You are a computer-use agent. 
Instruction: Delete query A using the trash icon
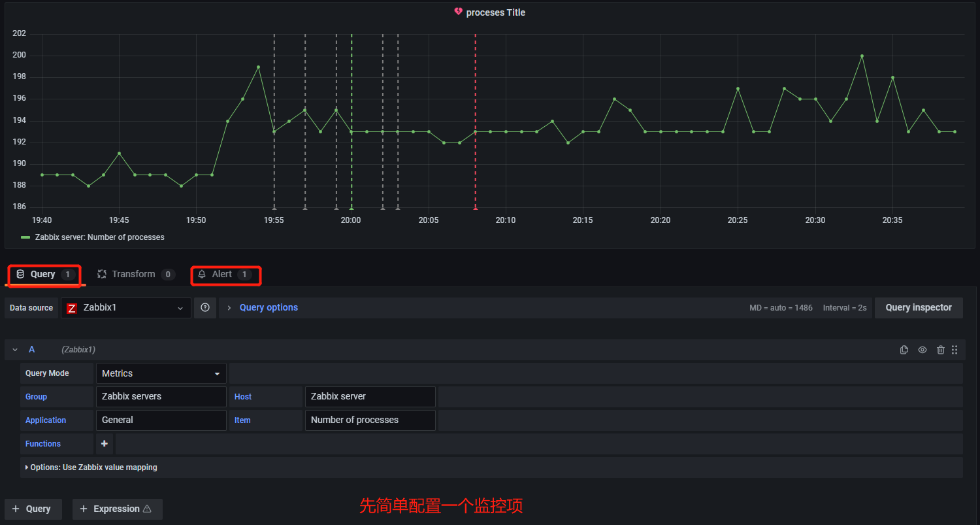coord(941,350)
